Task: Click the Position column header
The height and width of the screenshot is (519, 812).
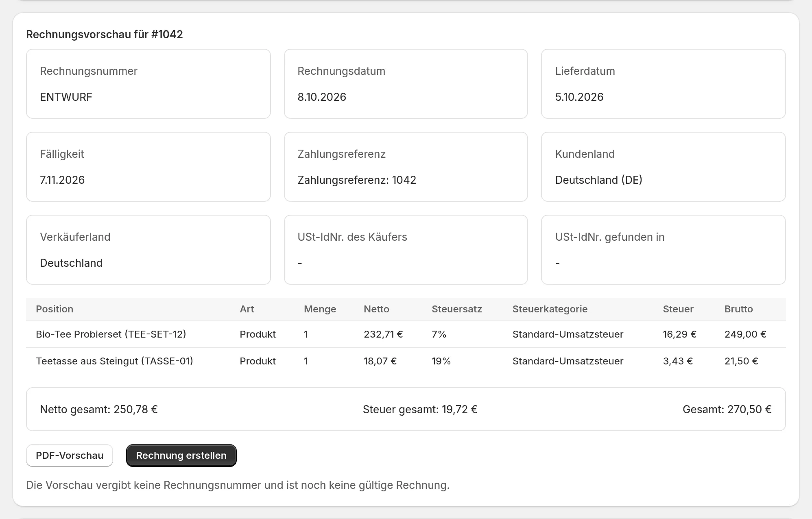Action: (x=55, y=309)
